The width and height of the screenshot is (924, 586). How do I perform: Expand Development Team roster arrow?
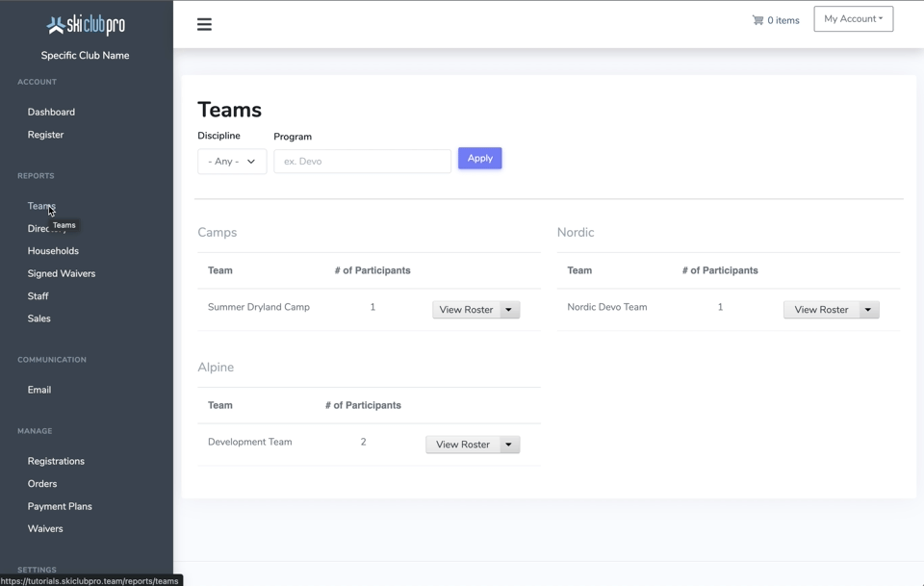(x=509, y=445)
